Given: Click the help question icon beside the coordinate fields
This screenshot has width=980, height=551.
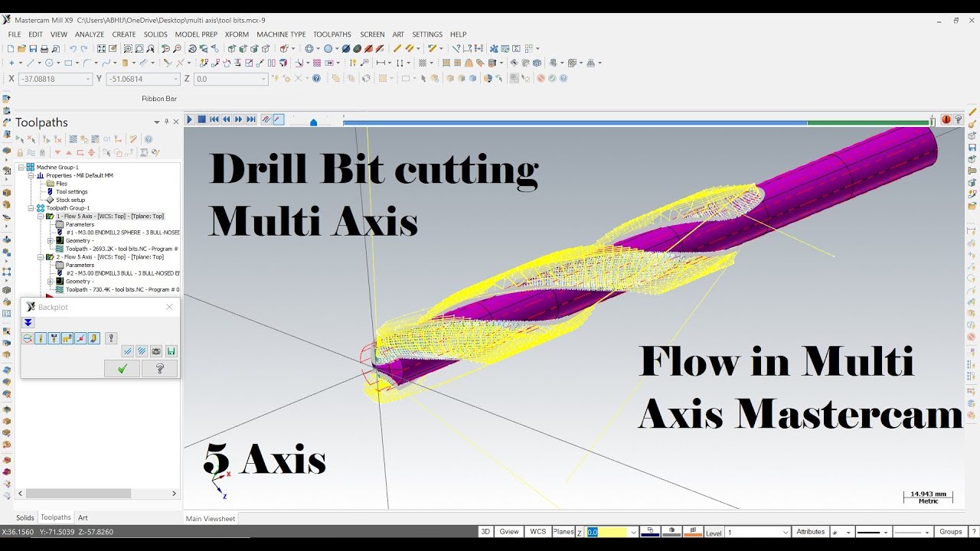Looking at the screenshot, I should click(316, 78).
